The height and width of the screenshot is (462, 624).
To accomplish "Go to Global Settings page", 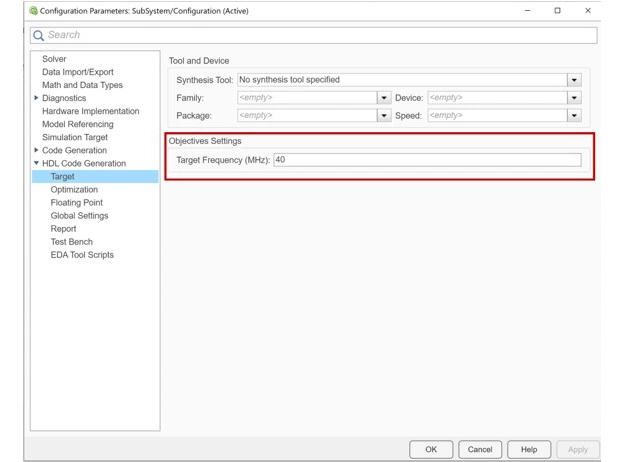I will pos(79,215).
